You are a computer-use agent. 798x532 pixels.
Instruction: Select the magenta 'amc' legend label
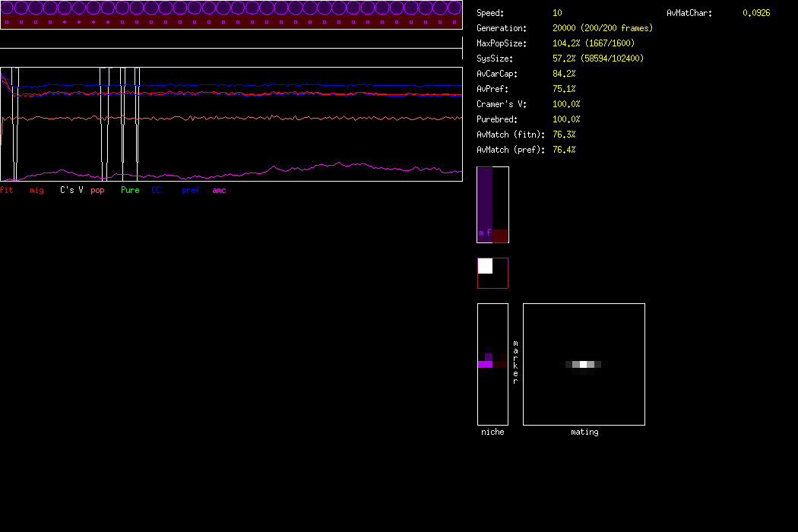pos(219,190)
